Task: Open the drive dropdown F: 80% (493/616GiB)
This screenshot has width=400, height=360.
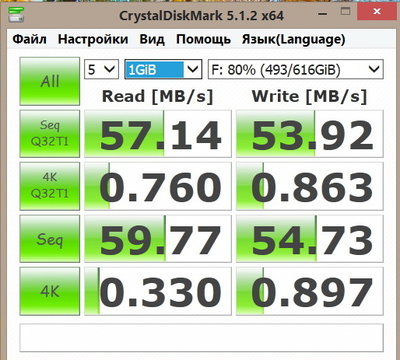Action: (x=296, y=69)
